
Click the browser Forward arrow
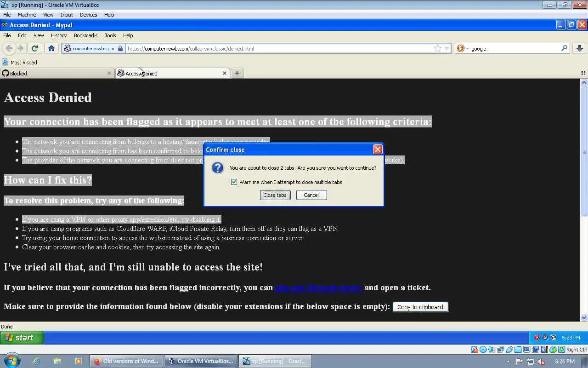pyautogui.click(x=21, y=48)
